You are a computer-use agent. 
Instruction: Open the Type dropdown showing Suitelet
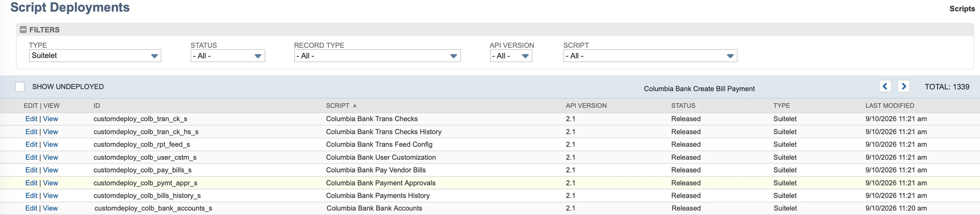click(x=95, y=56)
